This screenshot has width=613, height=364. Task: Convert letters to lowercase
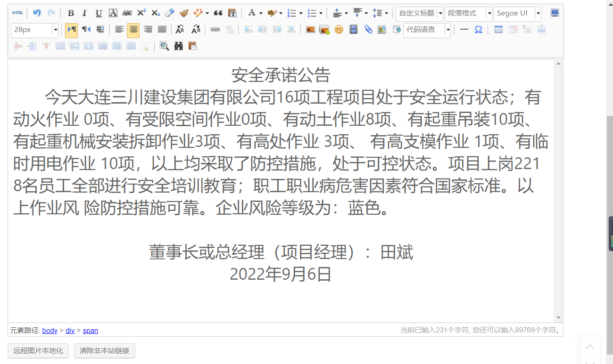(x=196, y=30)
